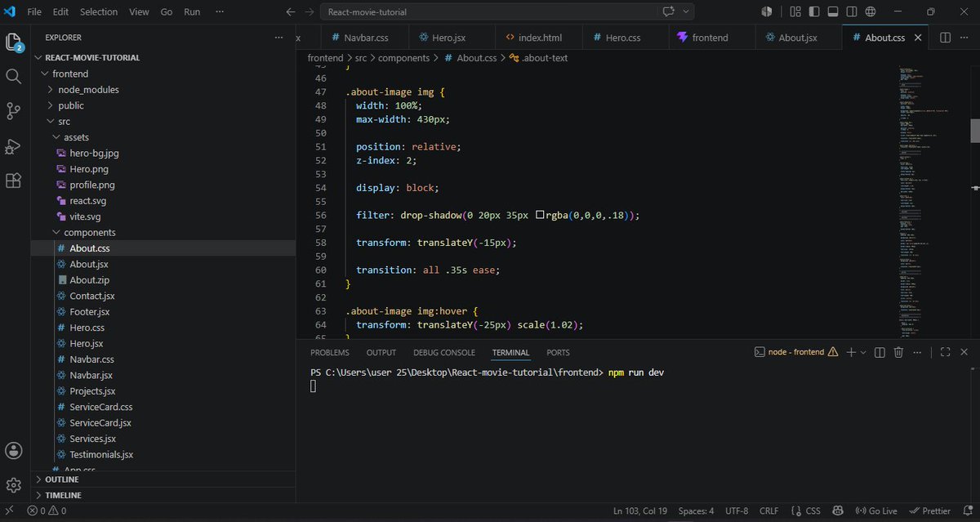Click components in the breadcrumb path
The width and height of the screenshot is (980, 522).
click(403, 58)
